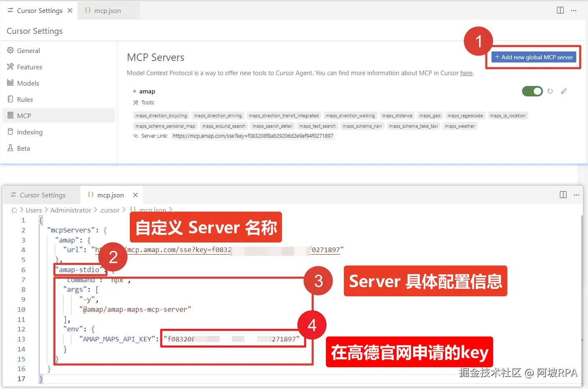
Task: Click the Server Link chain icon
Action: (x=136, y=136)
